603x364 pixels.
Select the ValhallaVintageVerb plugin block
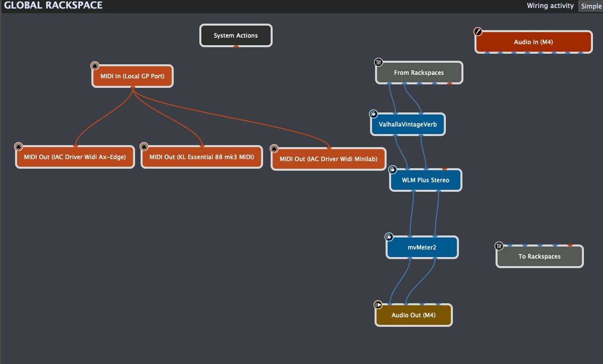pos(408,124)
